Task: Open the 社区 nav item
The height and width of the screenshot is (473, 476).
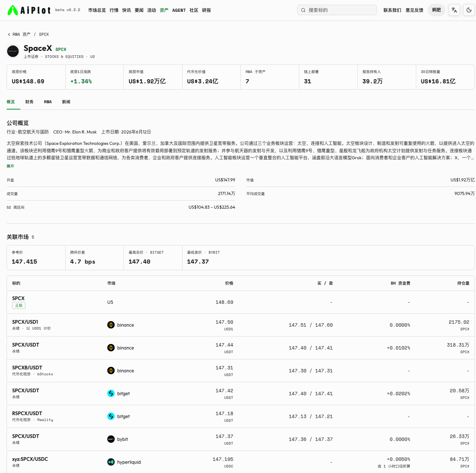Action: pyautogui.click(x=194, y=10)
